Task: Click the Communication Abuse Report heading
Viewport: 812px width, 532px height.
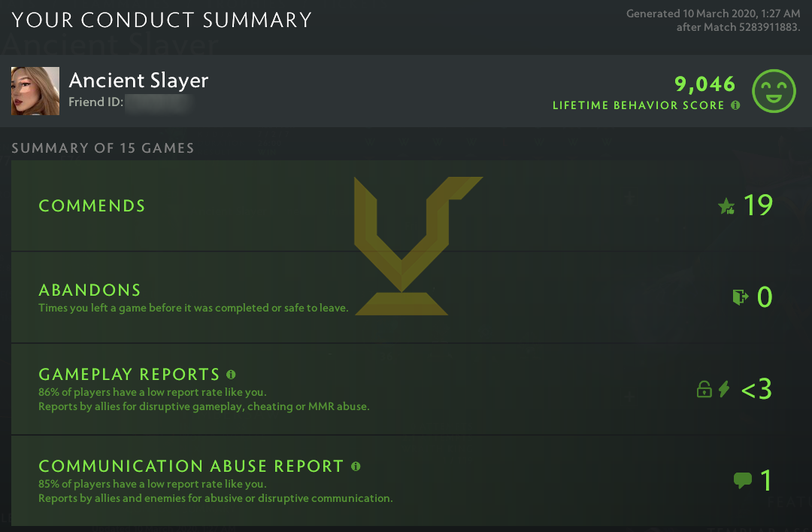Action: (190, 467)
